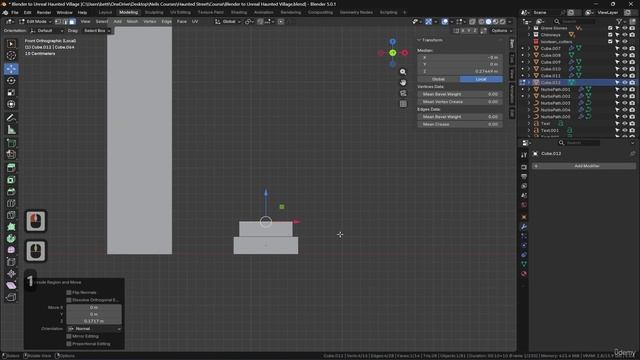This screenshot has height=360, width=640.
Task: Hide Cube.007 with its eye icon
Action: click(x=624, y=48)
